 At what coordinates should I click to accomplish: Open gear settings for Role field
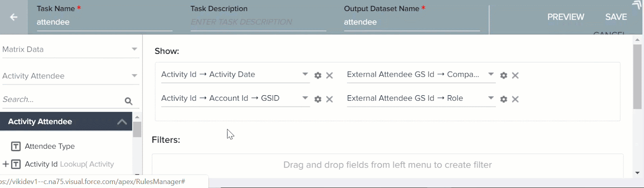point(504,99)
